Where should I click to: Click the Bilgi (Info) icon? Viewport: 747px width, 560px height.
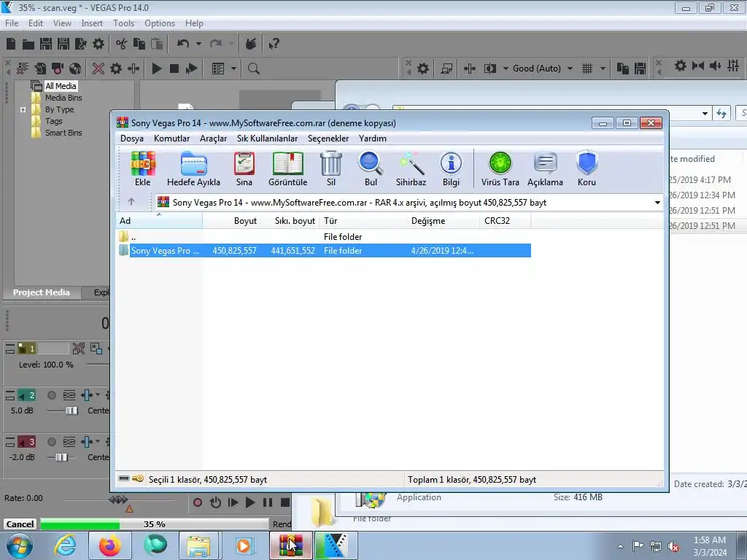451,169
